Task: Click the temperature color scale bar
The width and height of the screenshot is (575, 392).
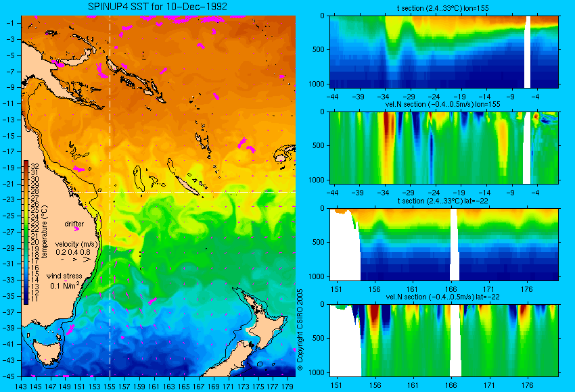Action: tap(26, 232)
